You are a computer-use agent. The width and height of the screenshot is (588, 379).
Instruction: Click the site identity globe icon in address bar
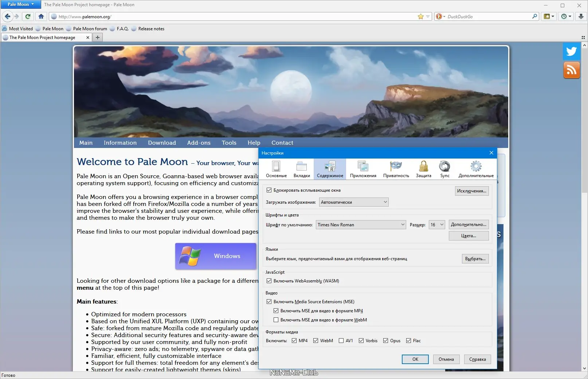(x=54, y=16)
